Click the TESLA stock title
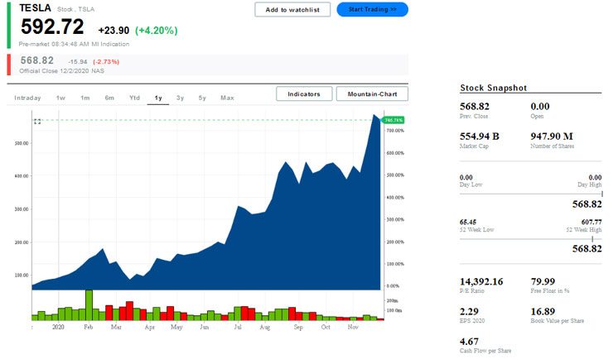 tap(35, 8)
